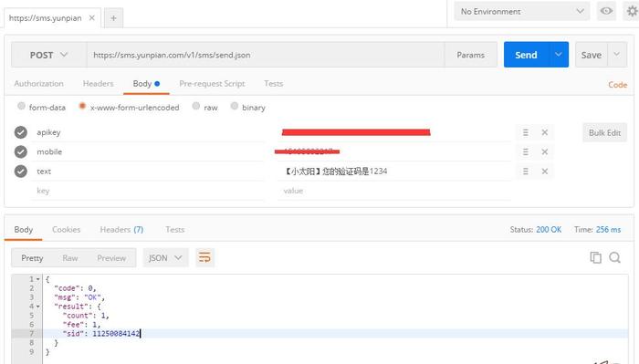Click the "code": 0 line
Image resolution: width=639 pixels, height=364 pixels.
pyautogui.click(x=75, y=288)
